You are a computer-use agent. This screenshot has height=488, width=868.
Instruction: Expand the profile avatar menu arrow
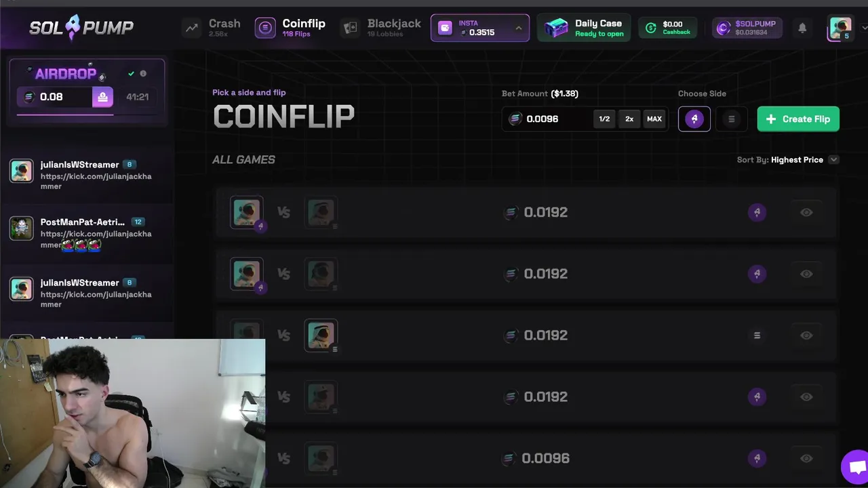click(864, 28)
